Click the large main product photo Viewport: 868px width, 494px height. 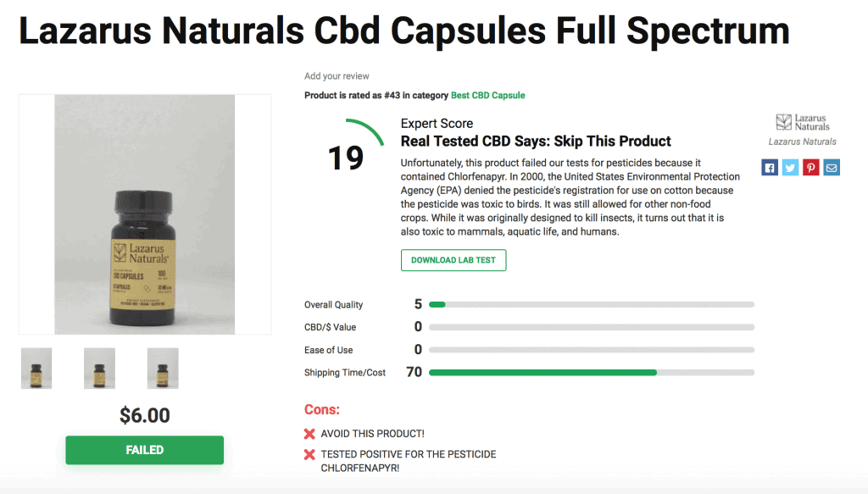pyautogui.click(x=144, y=214)
